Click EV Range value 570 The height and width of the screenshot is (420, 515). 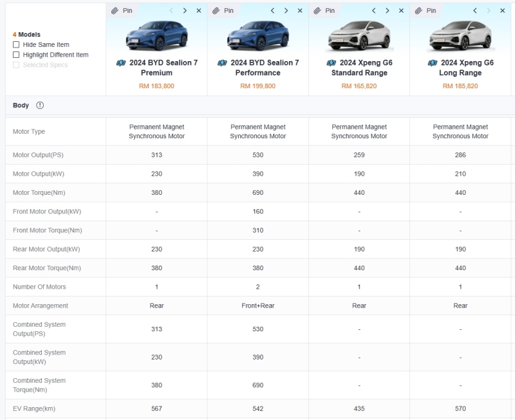click(460, 409)
